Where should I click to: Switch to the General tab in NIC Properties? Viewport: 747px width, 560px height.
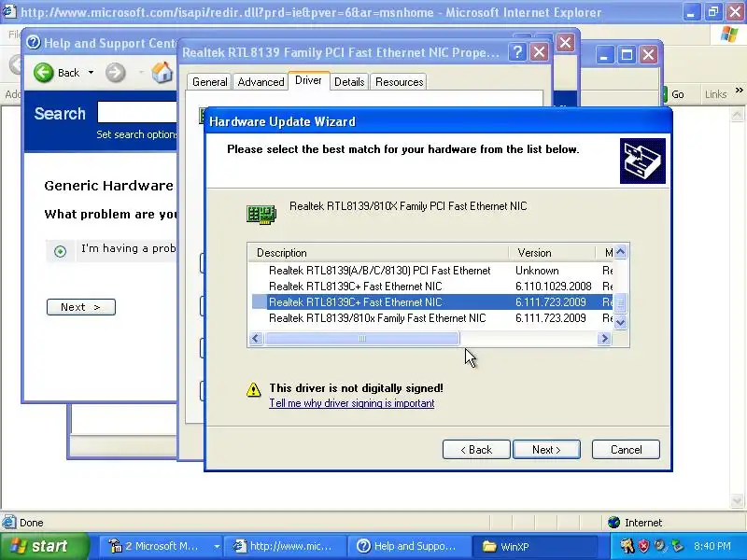[x=209, y=82]
